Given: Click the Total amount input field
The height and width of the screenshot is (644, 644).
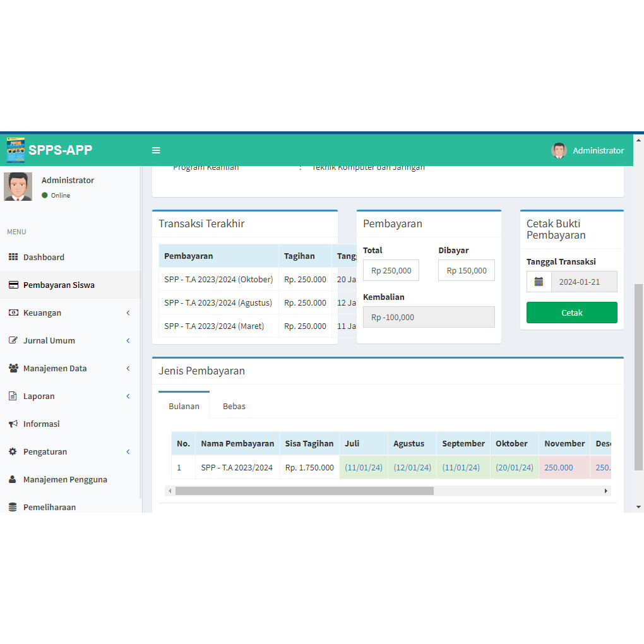Looking at the screenshot, I should point(391,270).
